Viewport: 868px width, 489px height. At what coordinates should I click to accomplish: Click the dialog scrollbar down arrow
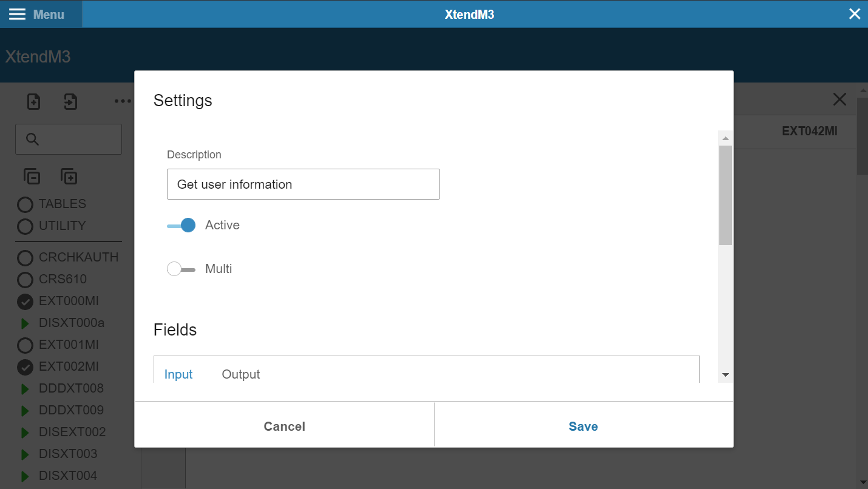(725, 376)
